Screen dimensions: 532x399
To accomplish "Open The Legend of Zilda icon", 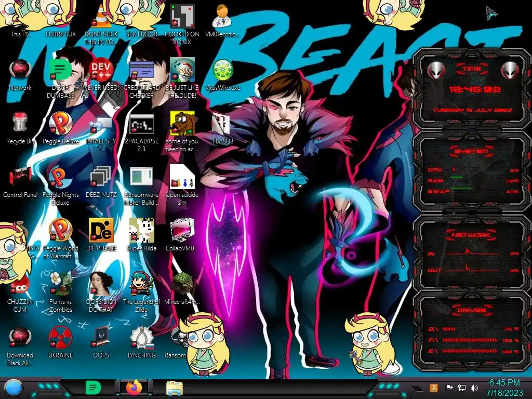I will 141,292.
